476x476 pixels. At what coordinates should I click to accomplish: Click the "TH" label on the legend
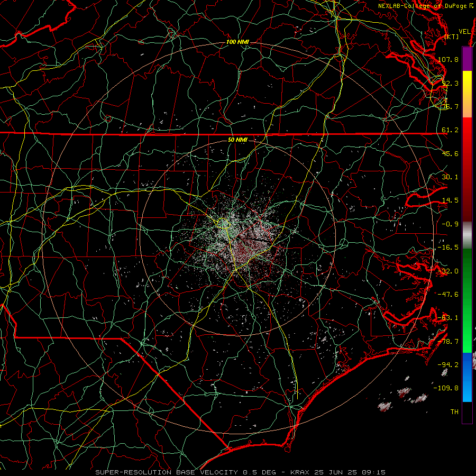pos(454,411)
